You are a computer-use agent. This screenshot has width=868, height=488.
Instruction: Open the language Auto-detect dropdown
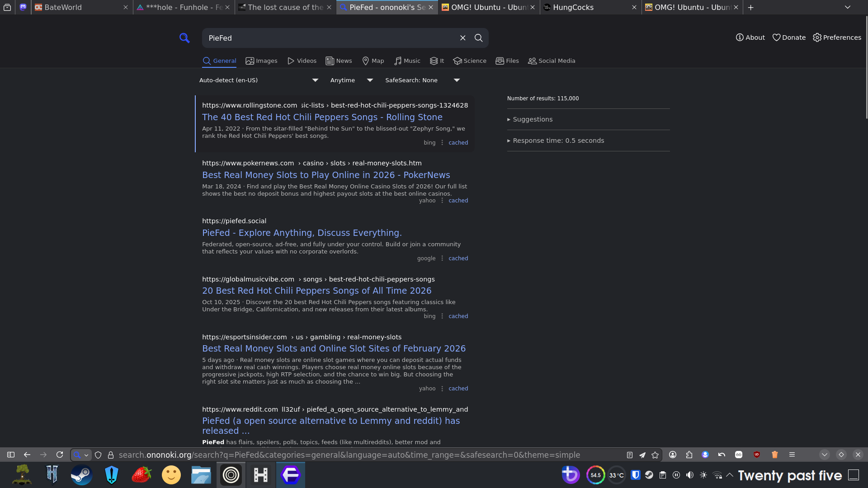[259, 80]
